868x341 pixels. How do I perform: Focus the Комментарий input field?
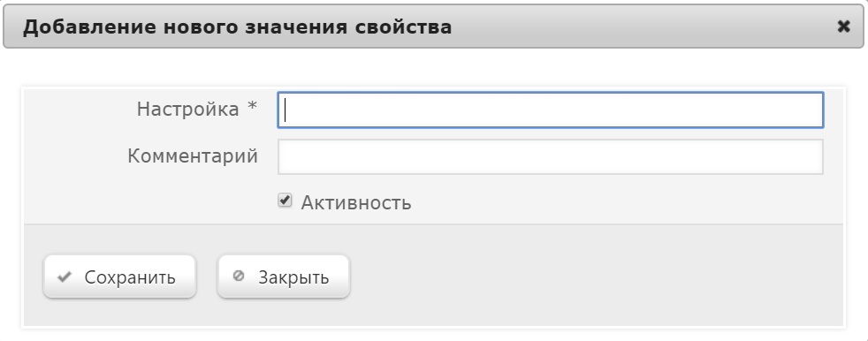(551, 156)
